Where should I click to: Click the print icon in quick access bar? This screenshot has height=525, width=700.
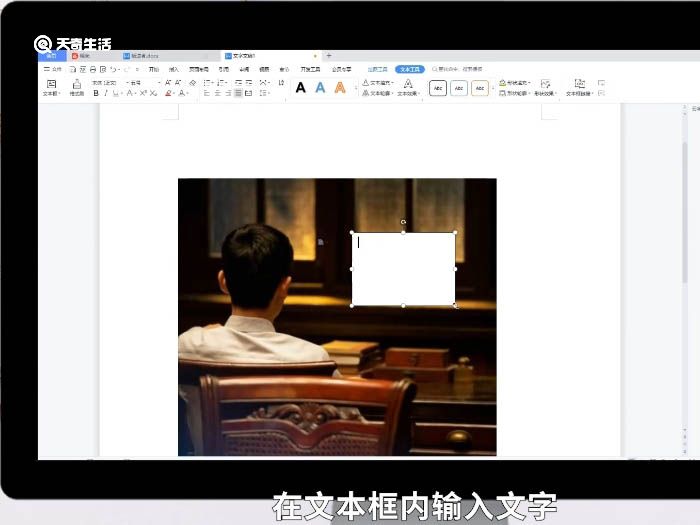coord(93,69)
